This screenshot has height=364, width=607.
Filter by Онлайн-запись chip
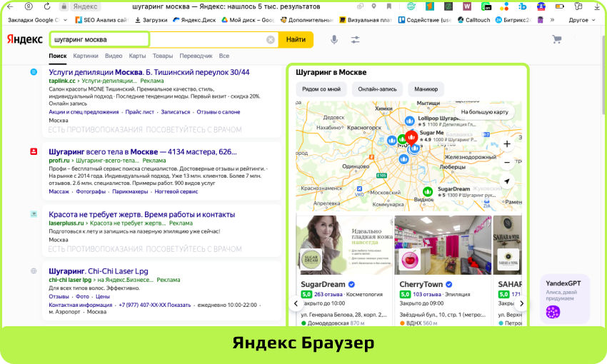[x=378, y=89]
